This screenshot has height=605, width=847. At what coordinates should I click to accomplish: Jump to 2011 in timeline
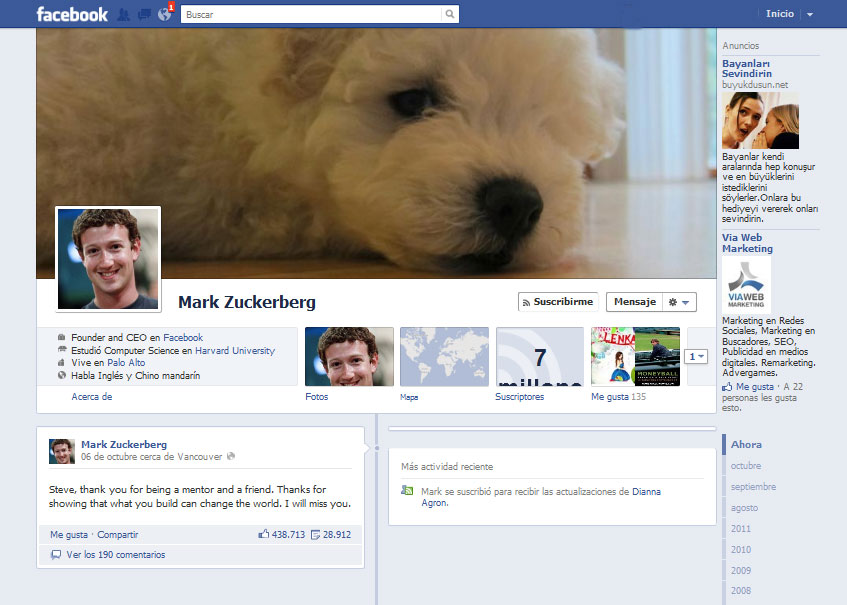coord(741,529)
